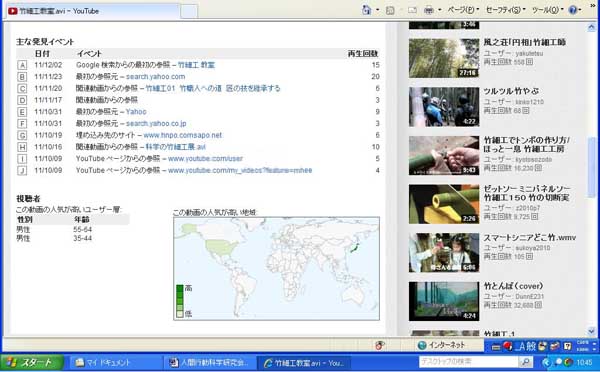Switch to 人間行動科学研究会 taskbar window

tap(209, 362)
